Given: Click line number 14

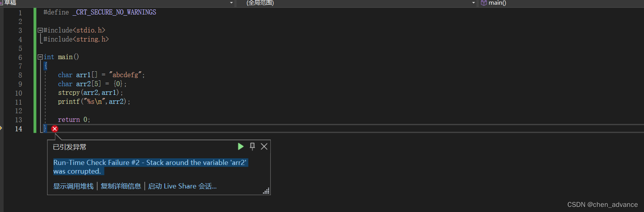Looking at the screenshot, I should 18,129.
